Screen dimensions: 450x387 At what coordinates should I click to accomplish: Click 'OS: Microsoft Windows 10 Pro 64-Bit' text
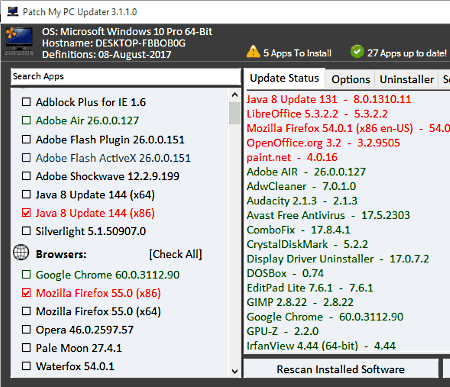click(x=127, y=32)
